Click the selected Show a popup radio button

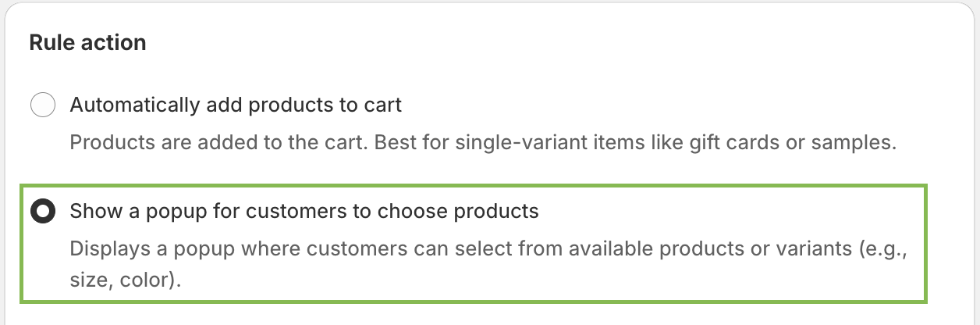[42, 212]
